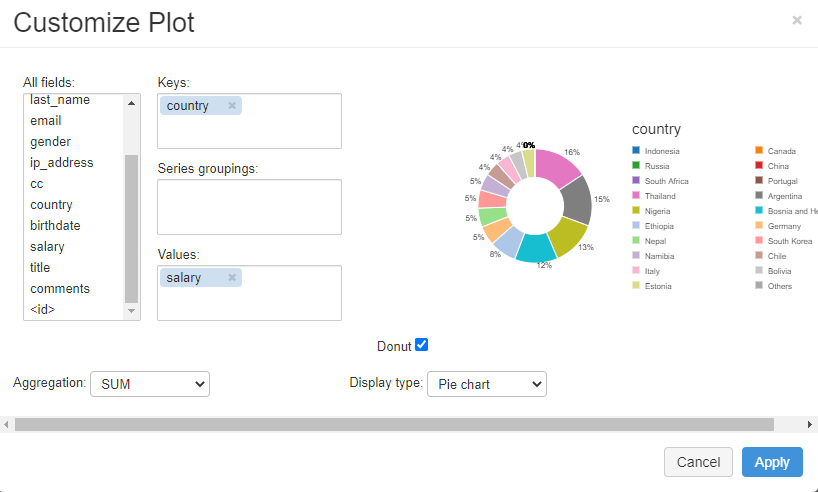Image resolution: width=818 pixels, height=492 pixels.
Task: Toggle the Donut checkbox
Action: point(422,345)
